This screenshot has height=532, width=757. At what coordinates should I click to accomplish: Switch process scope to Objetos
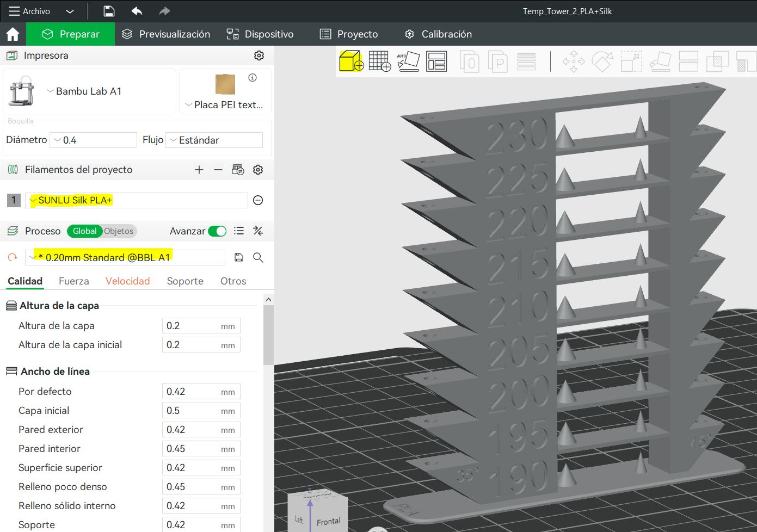(119, 231)
